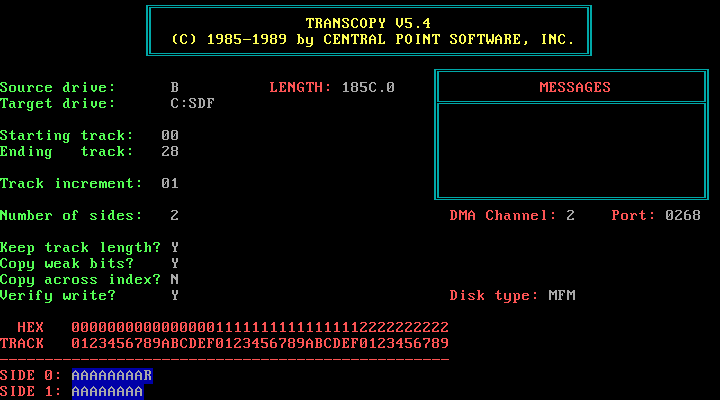Screen dimensions: 720x400
Task: Click the TRACK index number row
Action: (x=260, y=343)
